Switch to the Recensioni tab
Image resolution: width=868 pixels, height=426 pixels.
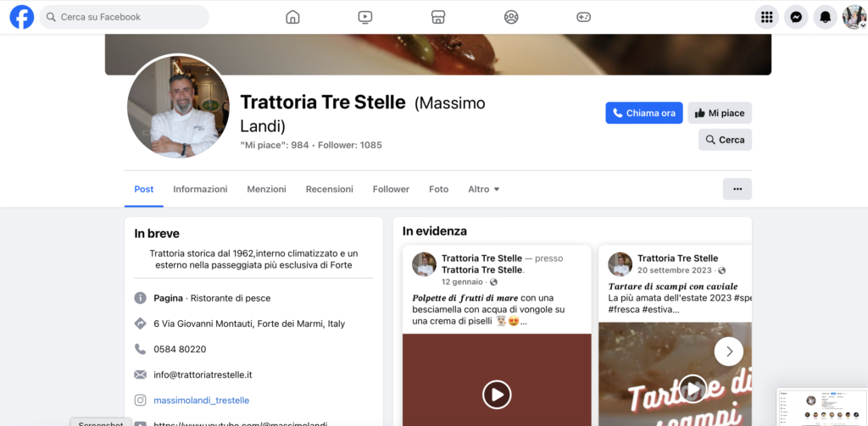tap(330, 189)
